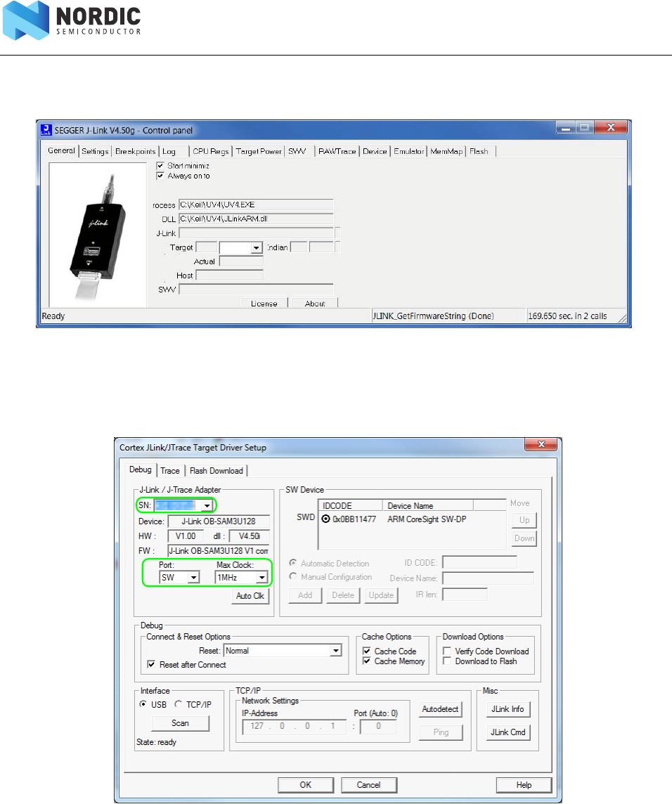The width and height of the screenshot is (672, 804).
Task: Confirm with the OK button
Action: (x=306, y=785)
